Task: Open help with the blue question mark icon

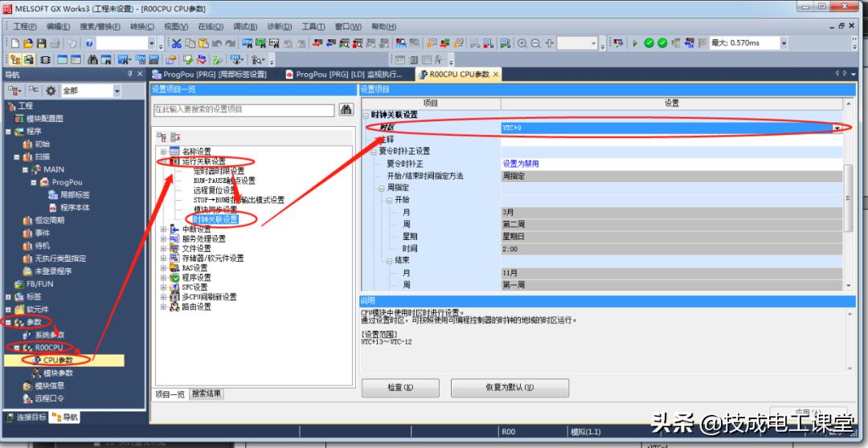Action: [90, 43]
